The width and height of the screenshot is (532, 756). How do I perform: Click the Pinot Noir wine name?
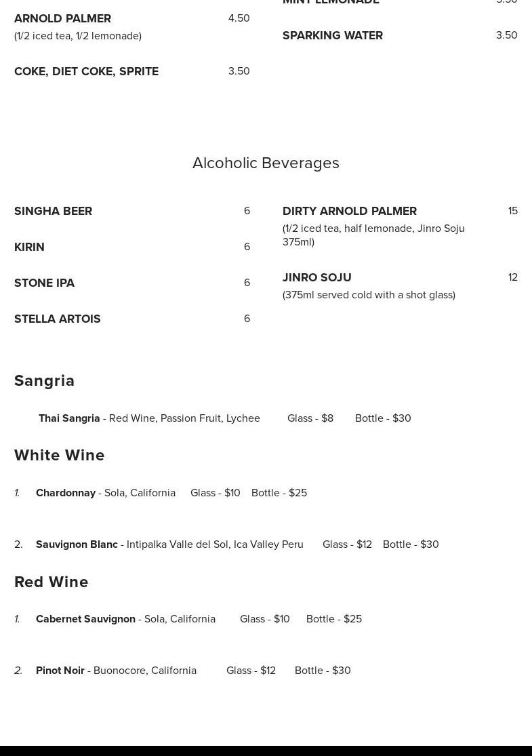coord(60,671)
